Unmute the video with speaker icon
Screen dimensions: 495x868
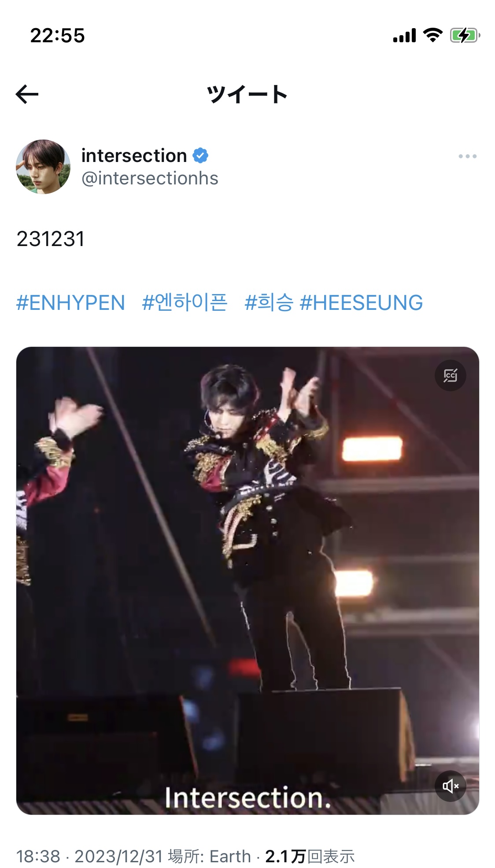coord(450,786)
